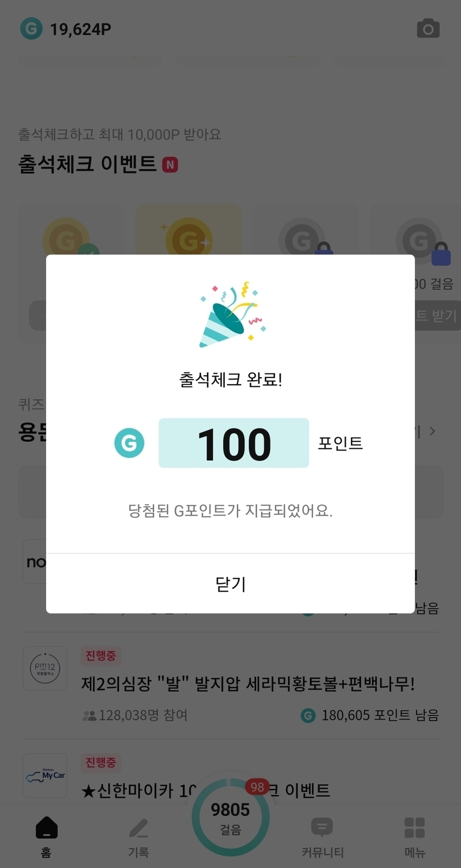
Task: Tap the G point balance icon
Action: 31,29
